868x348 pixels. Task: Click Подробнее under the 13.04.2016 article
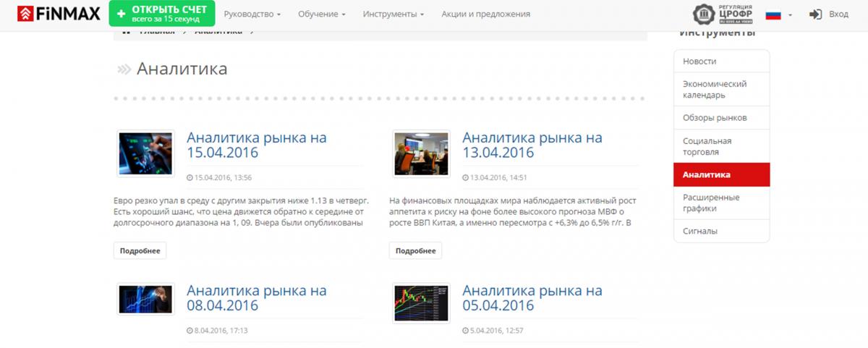click(415, 250)
